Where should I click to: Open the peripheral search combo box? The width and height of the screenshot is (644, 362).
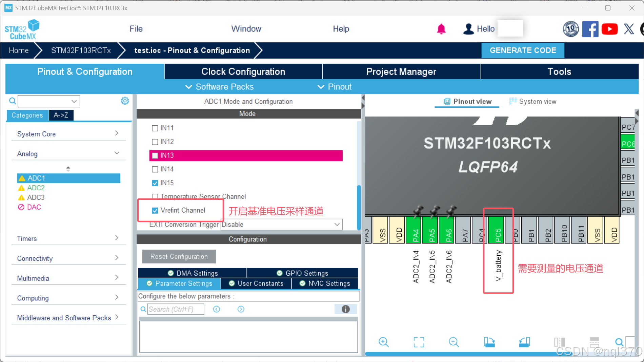pyautogui.click(x=49, y=101)
